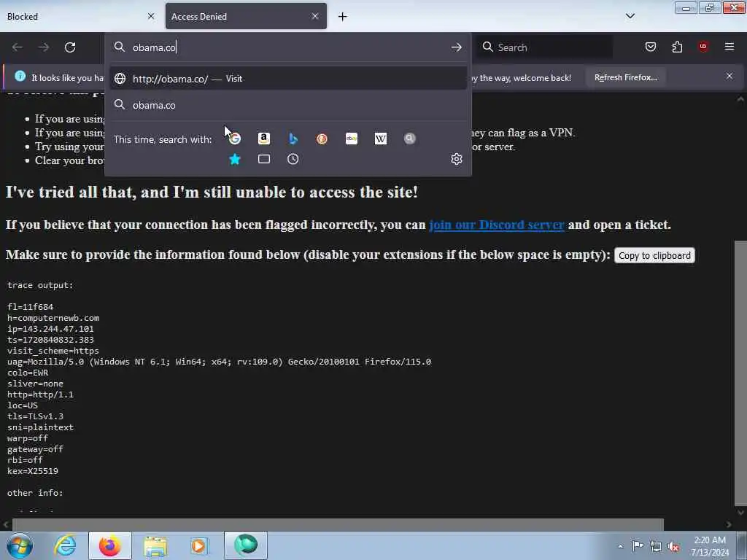Search in Bookmarks with the star icon
Screen dimensions: 747x560
click(x=235, y=159)
